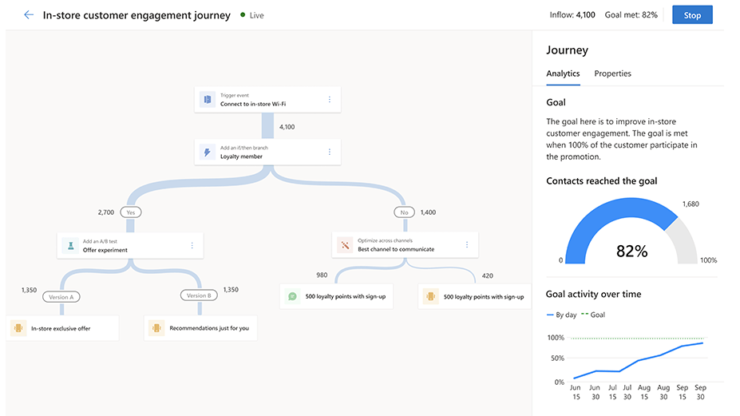740x416 pixels.
Task: Click the Offer experiment A/B test icon
Action: [70, 246]
